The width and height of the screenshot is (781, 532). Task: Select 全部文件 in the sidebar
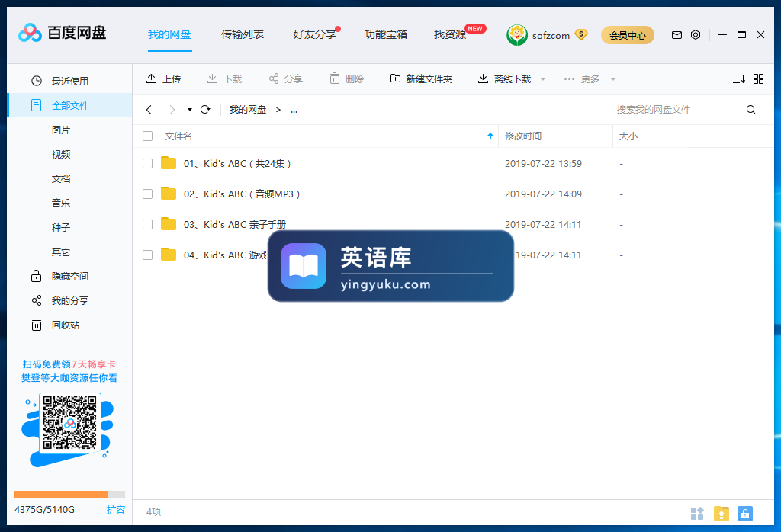pos(69,105)
